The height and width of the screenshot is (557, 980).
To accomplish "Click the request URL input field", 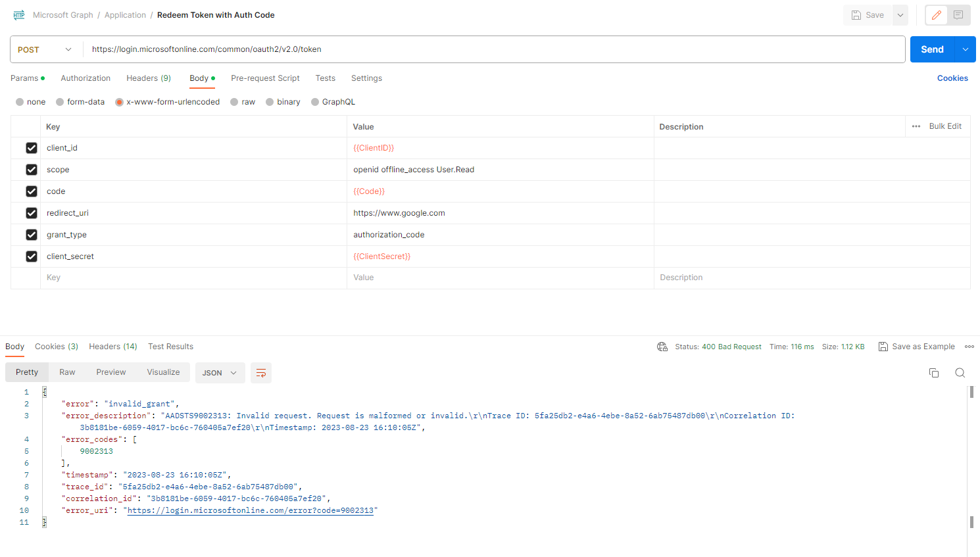I will [x=494, y=49].
